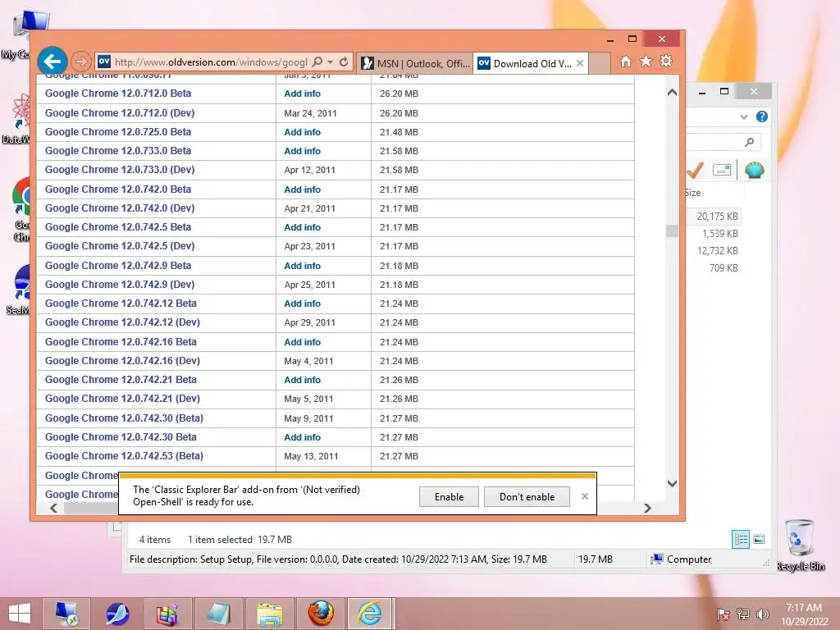Open Google Chrome 12.0.733.0 (Dev) link
840x630 pixels.
(x=120, y=169)
